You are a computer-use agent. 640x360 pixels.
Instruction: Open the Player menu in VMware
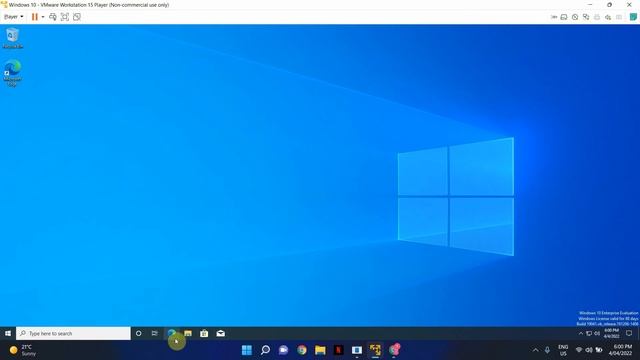pos(13,17)
